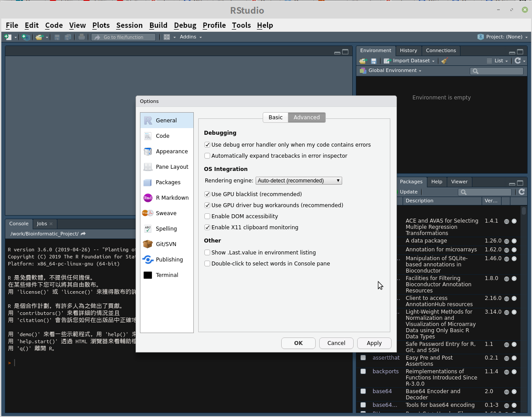532x417 pixels.
Task: Select the R Markdown options category
Action: [172, 197]
